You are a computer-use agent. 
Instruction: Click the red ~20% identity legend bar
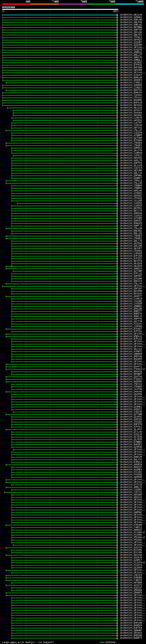pyautogui.click(x=16, y=4)
